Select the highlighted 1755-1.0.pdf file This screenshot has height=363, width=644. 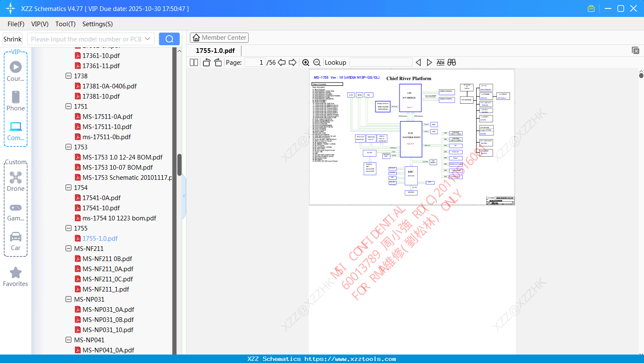(x=100, y=238)
